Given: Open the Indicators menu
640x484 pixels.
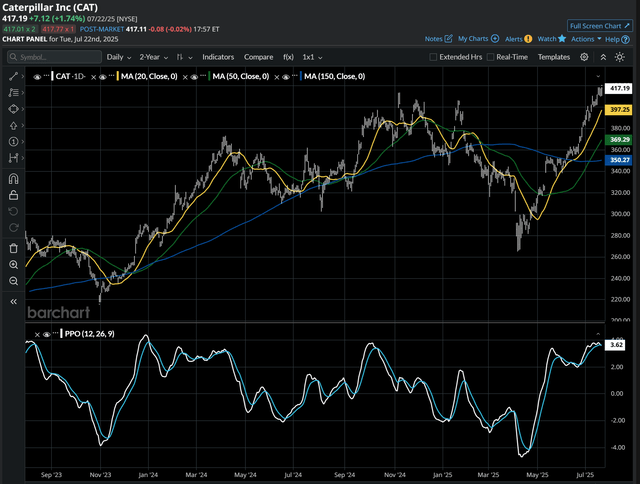Looking at the screenshot, I should click(x=219, y=57).
